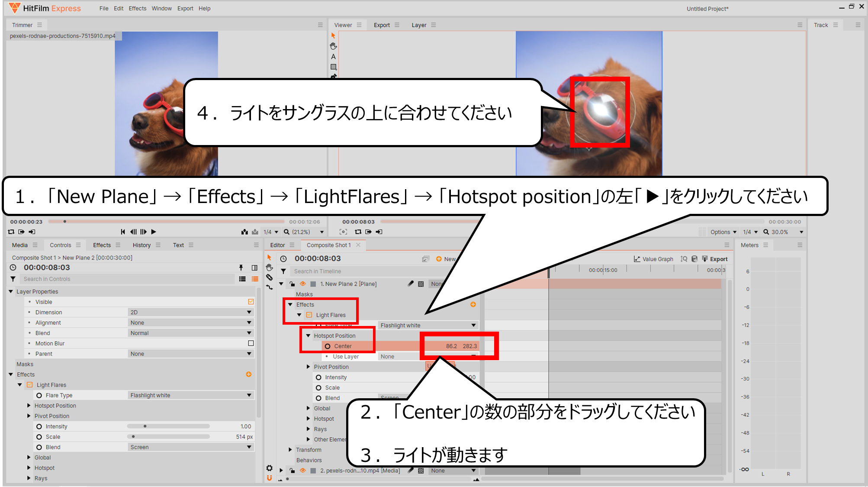Select the arrow tool in the Viewer toolbar
868x487 pixels.
tap(333, 35)
